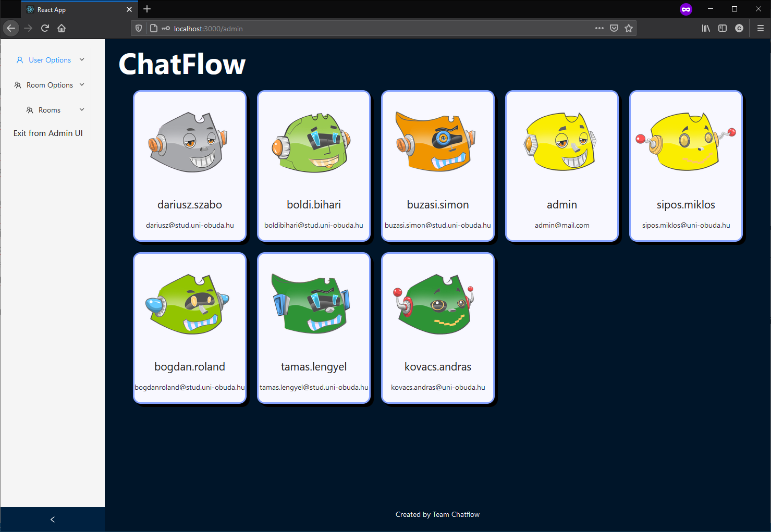The width and height of the screenshot is (771, 532).
Task: Select the buzasi.simon username text
Action: [x=438, y=205]
